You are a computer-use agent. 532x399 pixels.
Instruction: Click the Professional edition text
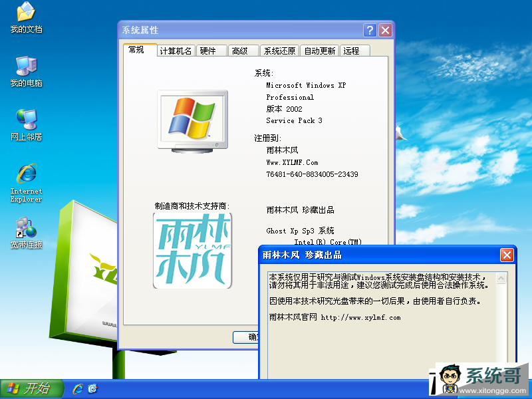290,97
